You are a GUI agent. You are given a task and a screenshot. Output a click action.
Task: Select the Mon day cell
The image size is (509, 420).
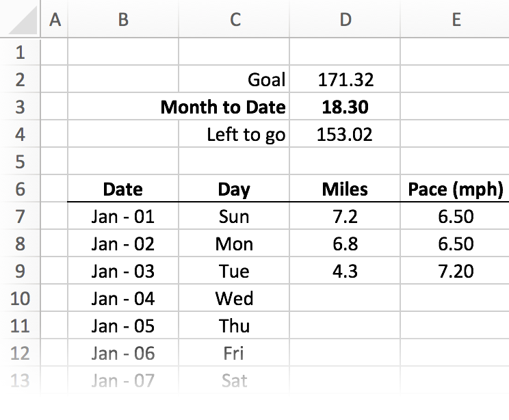[x=234, y=244]
